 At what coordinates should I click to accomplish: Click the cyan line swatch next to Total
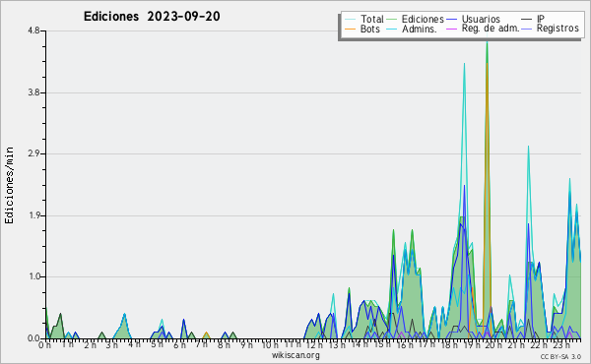350,19
